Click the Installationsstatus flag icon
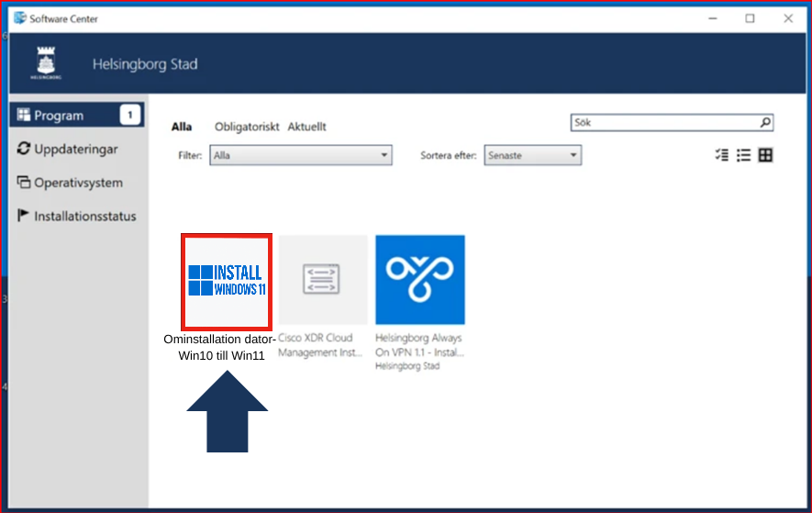The width and height of the screenshot is (812, 513). 23,215
